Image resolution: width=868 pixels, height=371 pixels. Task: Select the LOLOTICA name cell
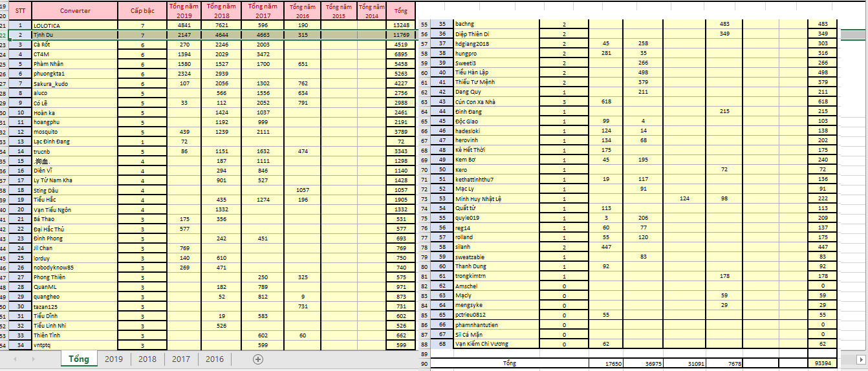click(x=75, y=25)
